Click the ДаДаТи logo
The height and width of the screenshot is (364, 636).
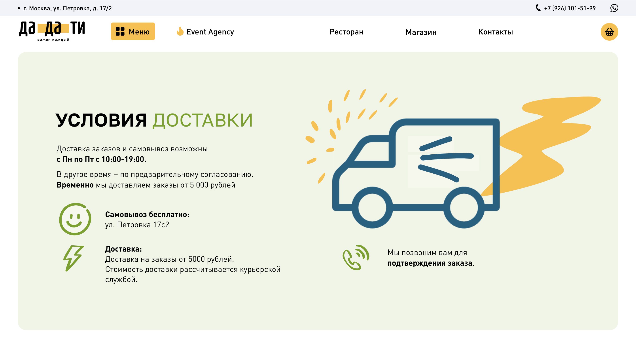(x=52, y=31)
